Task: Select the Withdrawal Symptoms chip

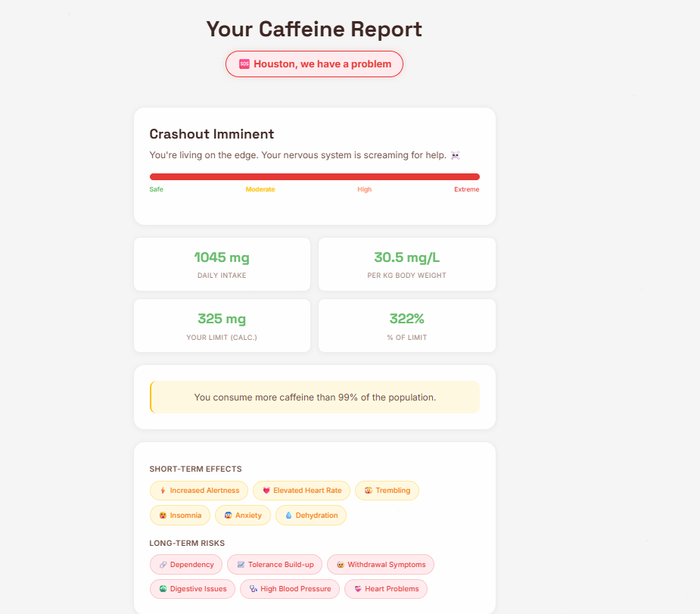Action: coord(381,565)
